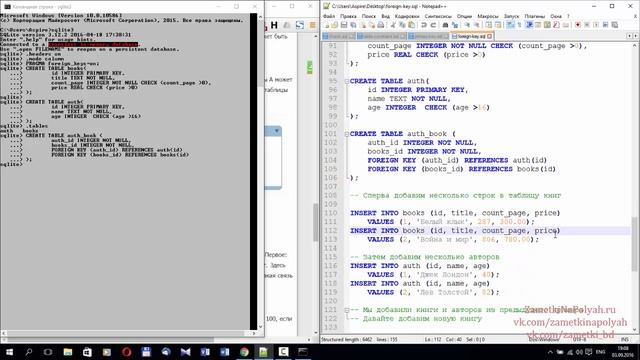The width and height of the screenshot is (640, 360).
Task: Show hidden tray icons chevron
Action: (x=550, y=352)
